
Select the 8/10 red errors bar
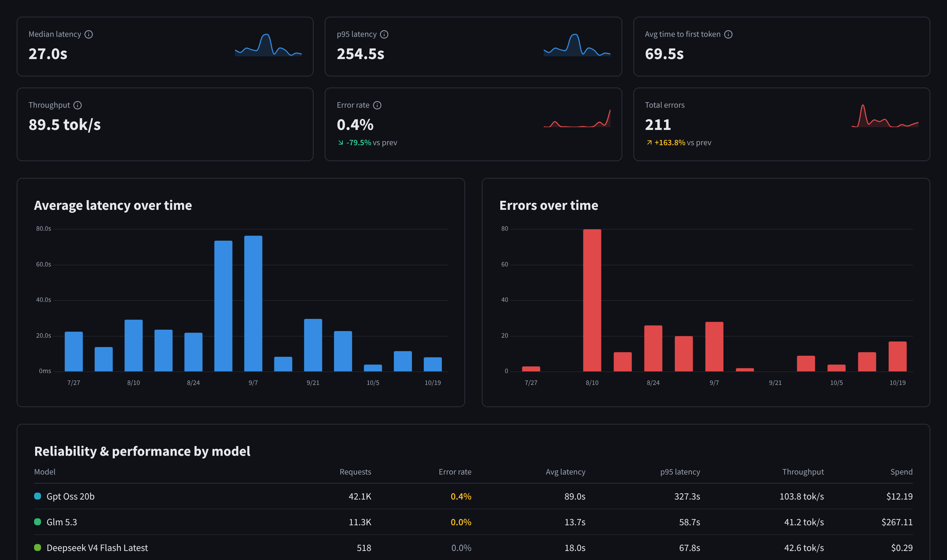pos(592,300)
